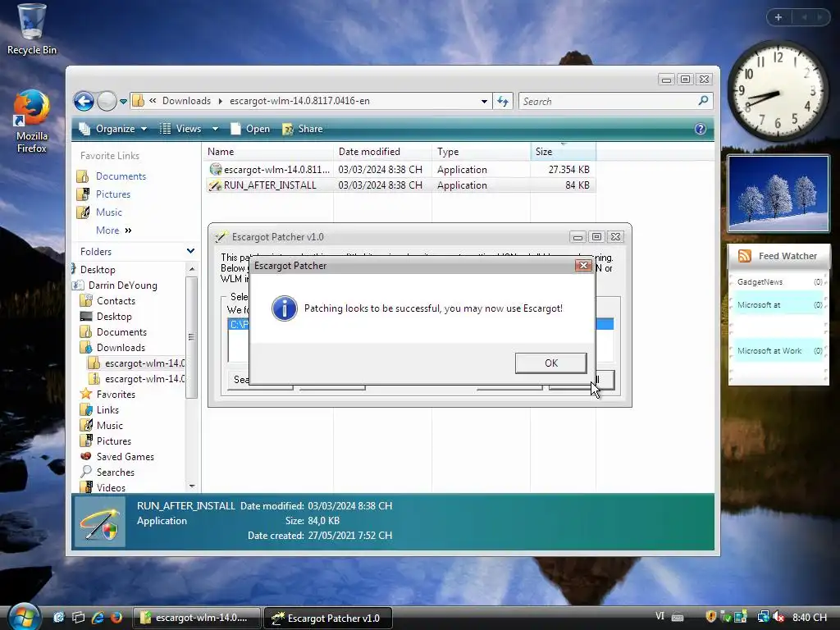Select Saved Games in folder tree
The image size is (840, 630).
point(117,456)
